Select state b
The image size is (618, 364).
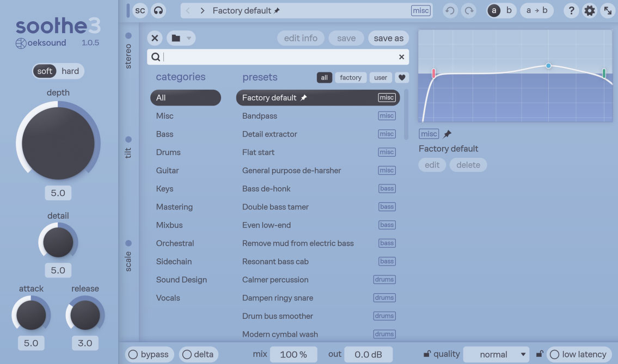click(509, 11)
